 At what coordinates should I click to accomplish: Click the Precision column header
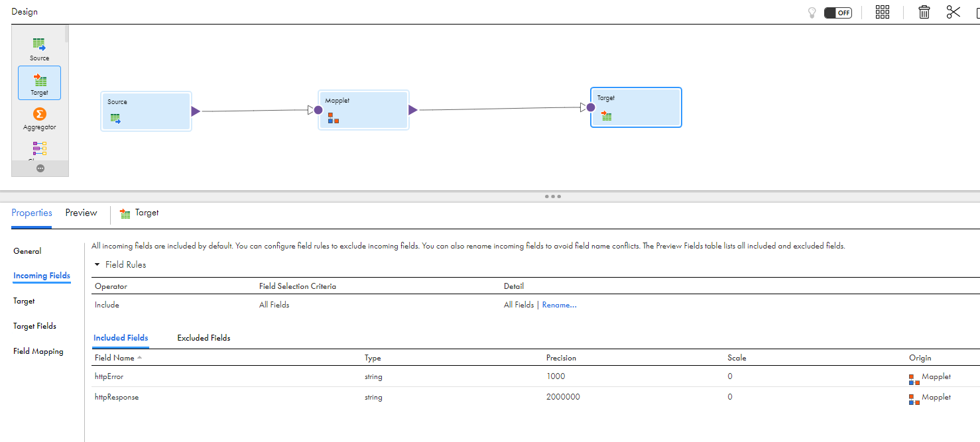coord(561,358)
